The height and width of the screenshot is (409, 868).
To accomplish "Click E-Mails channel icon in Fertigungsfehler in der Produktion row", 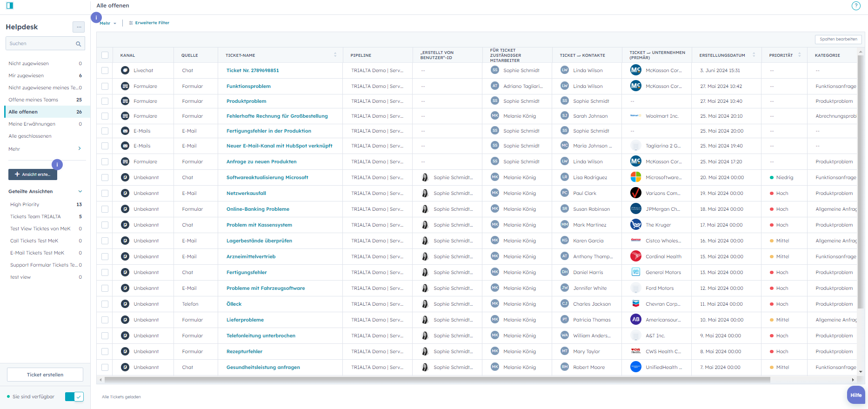I will (125, 131).
